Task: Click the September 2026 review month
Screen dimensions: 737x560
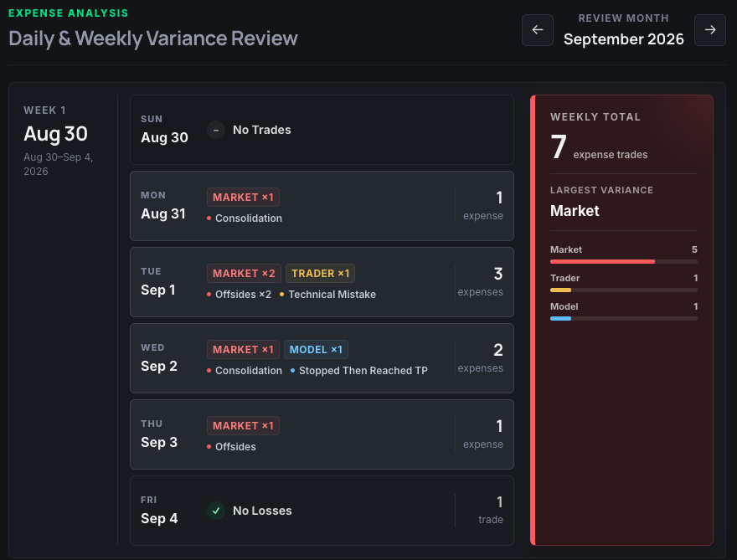Action: pyautogui.click(x=624, y=39)
